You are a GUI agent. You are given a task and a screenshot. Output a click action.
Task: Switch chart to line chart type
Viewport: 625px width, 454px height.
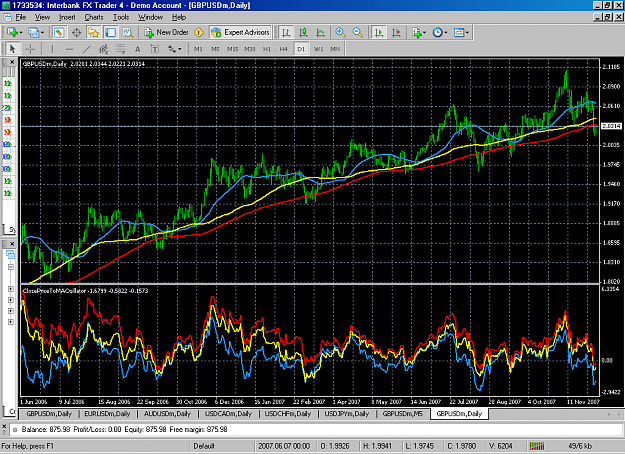point(320,33)
